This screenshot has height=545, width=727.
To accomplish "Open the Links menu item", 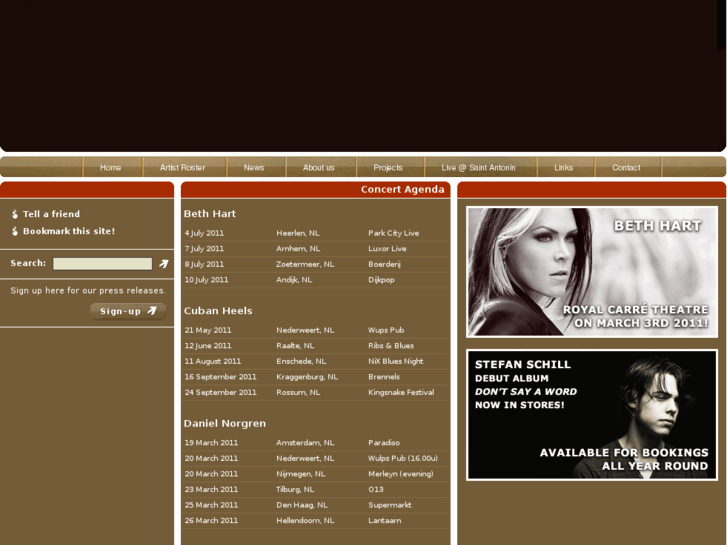I will click(x=564, y=167).
